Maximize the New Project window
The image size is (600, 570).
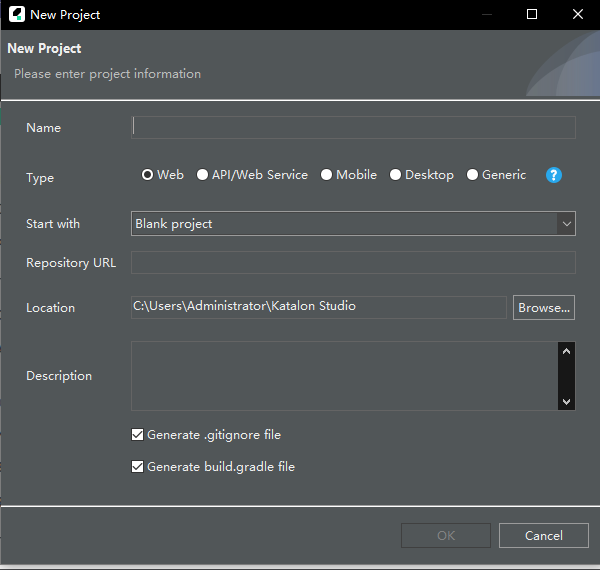(532, 14)
